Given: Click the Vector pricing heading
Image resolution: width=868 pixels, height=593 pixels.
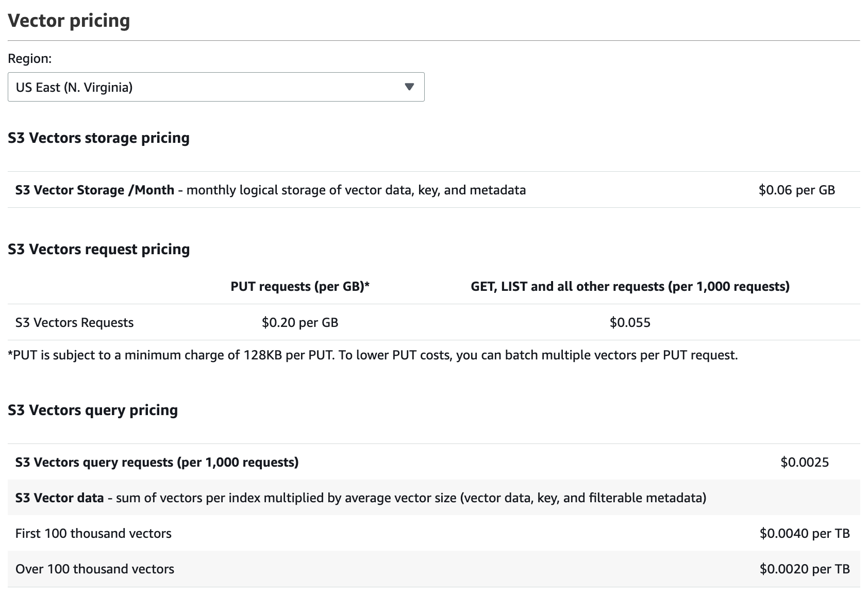Looking at the screenshot, I should 69,21.
